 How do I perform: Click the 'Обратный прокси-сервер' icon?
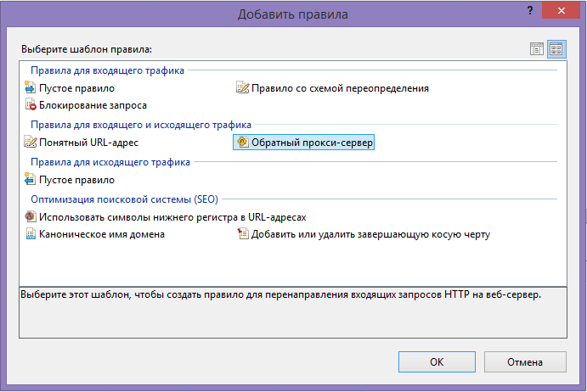(242, 143)
